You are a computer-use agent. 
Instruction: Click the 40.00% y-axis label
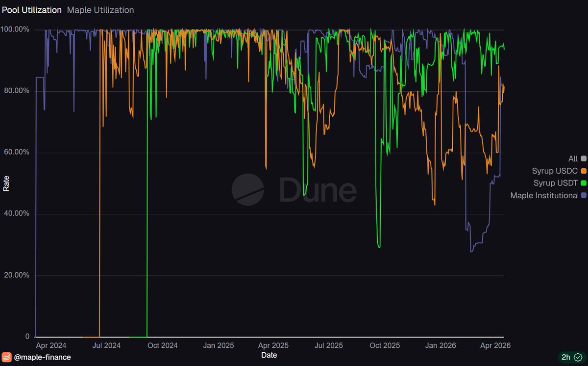click(18, 214)
